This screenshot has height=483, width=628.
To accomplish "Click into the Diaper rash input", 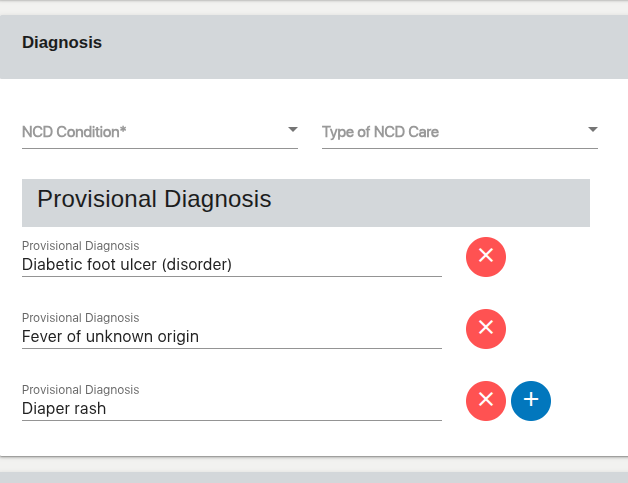I will click(230, 409).
